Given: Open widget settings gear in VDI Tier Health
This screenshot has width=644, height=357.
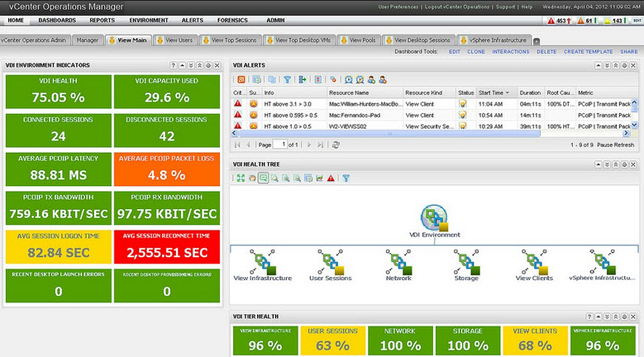Looking at the screenshot, I should [624, 317].
